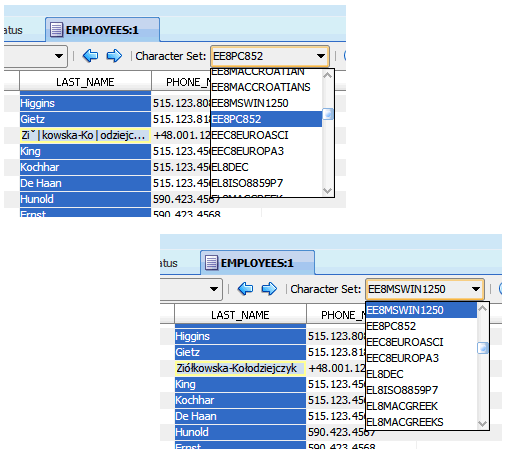Viewport: 507px width, 455px height.
Task: Click the EMPLOYEES:1 tab icon in the bottom panel
Action: click(x=211, y=263)
